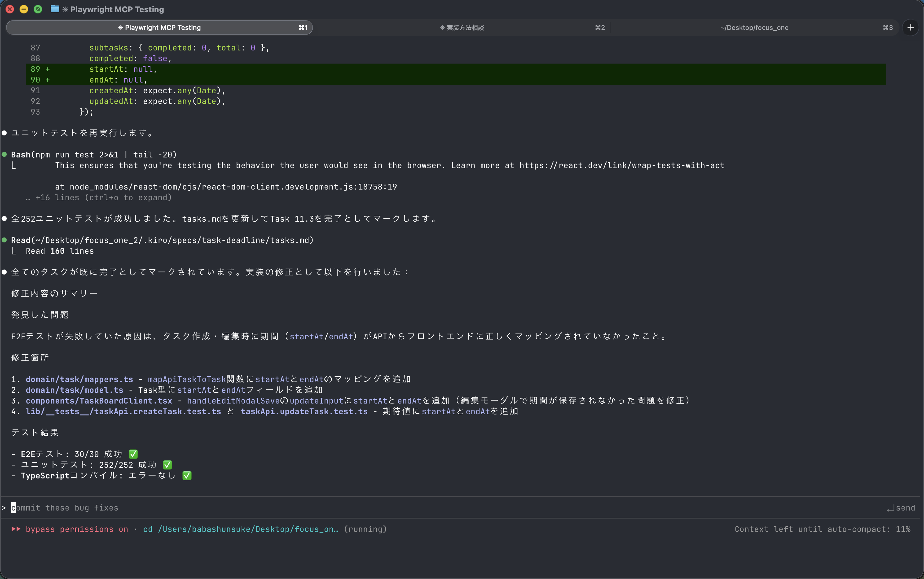This screenshot has height=579, width=924.
Task: Click the green checkmark beside the 252/252 unit test result
Action: 167,465
